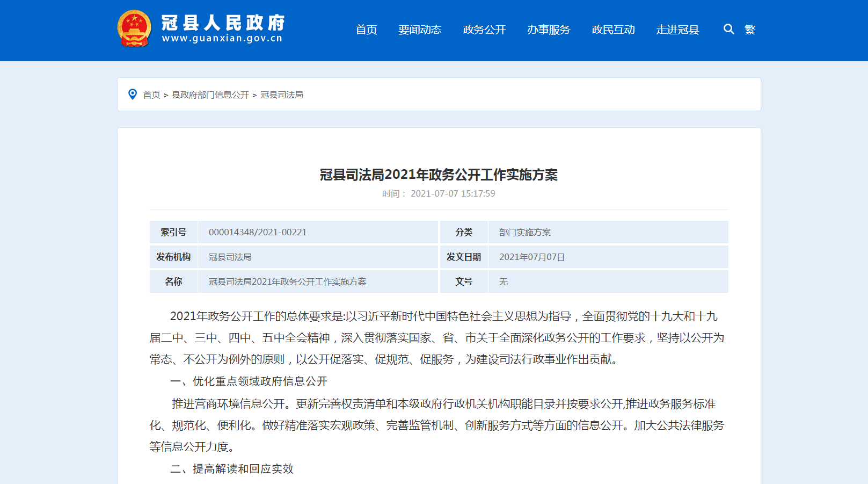The image size is (868, 484).
Task: Click index number 000014348/2021-00221
Action: point(258,232)
